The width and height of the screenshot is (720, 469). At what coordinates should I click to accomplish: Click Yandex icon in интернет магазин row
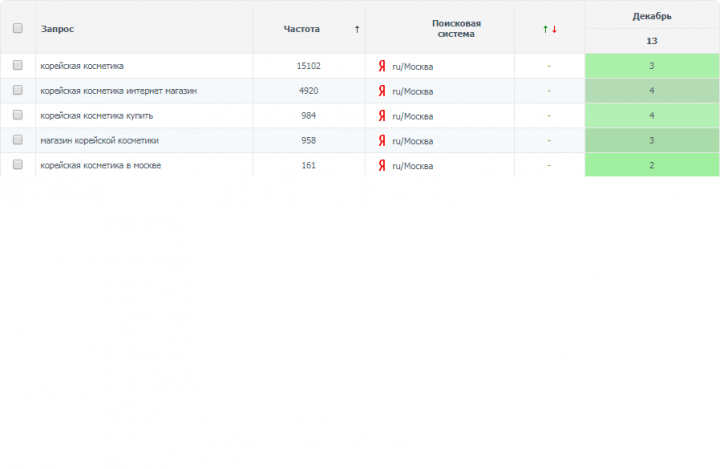tap(382, 91)
